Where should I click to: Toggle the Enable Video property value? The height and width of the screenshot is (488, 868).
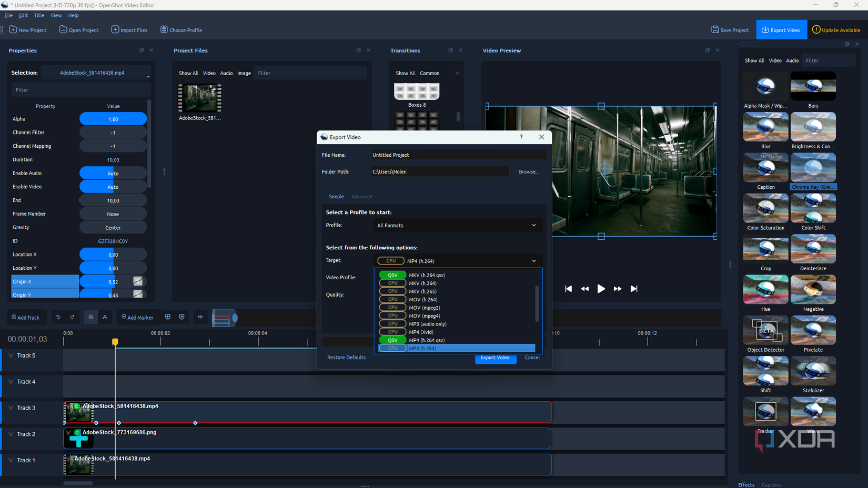point(113,187)
